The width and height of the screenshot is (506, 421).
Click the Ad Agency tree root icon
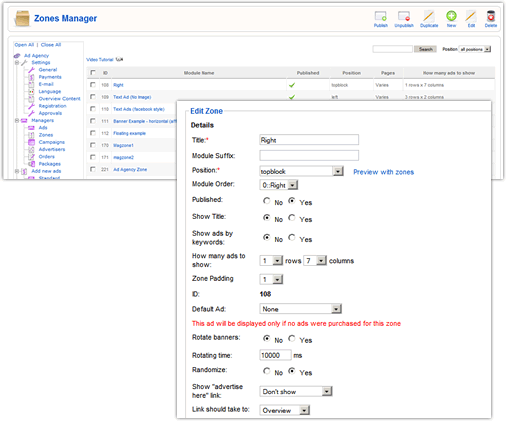17,56
